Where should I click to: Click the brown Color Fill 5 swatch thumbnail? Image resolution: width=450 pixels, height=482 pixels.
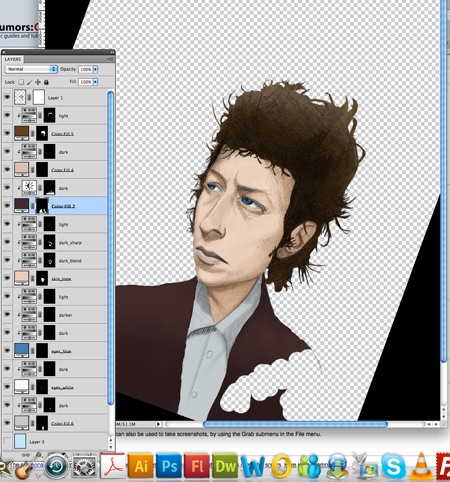coord(21,133)
